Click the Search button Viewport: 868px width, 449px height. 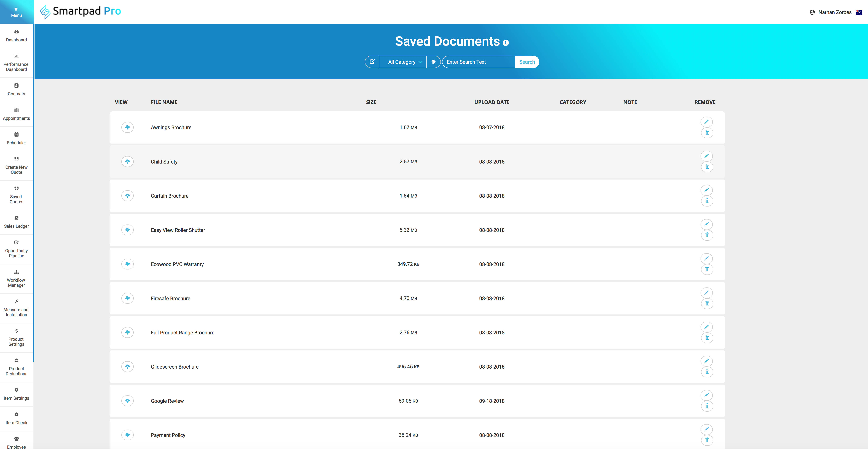tap(527, 62)
